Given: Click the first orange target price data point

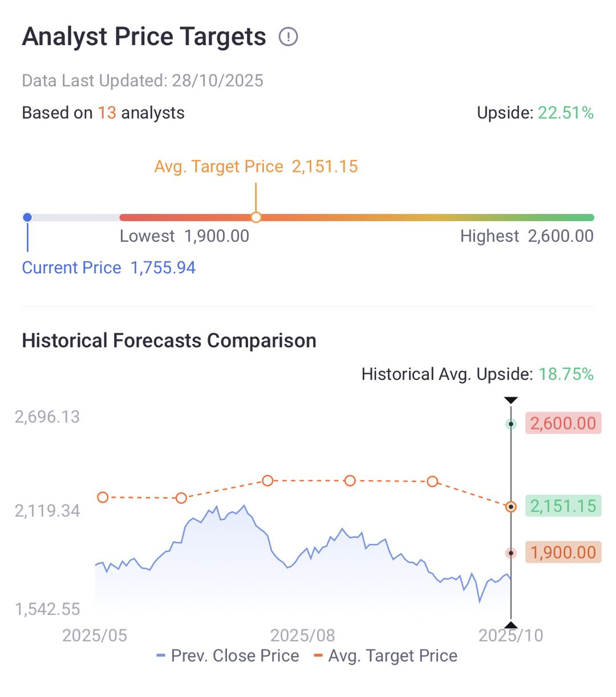Looking at the screenshot, I should pos(103,497).
